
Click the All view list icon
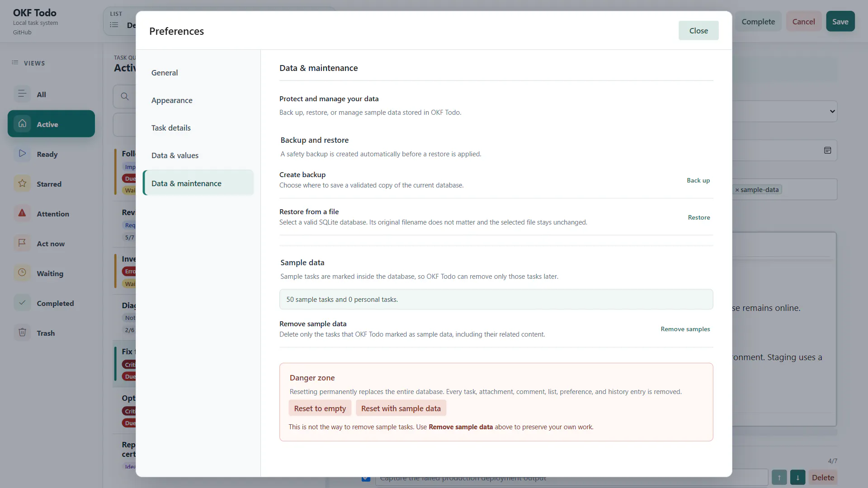[x=22, y=94]
